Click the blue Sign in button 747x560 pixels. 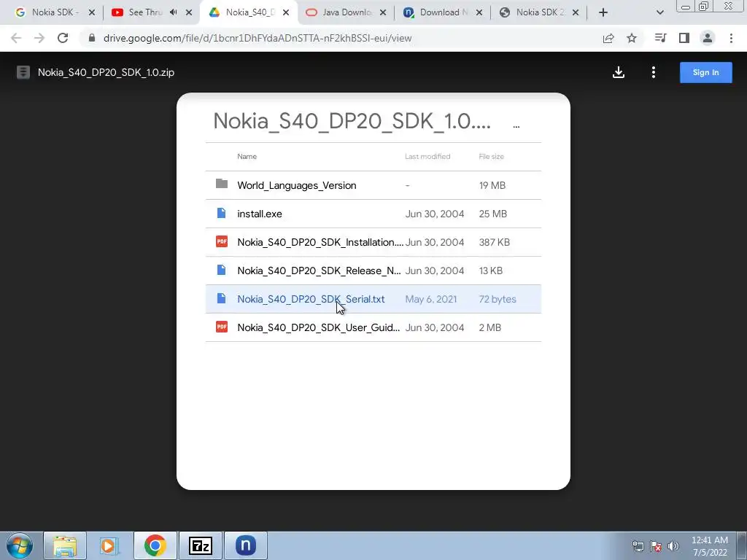coord(705,72)
